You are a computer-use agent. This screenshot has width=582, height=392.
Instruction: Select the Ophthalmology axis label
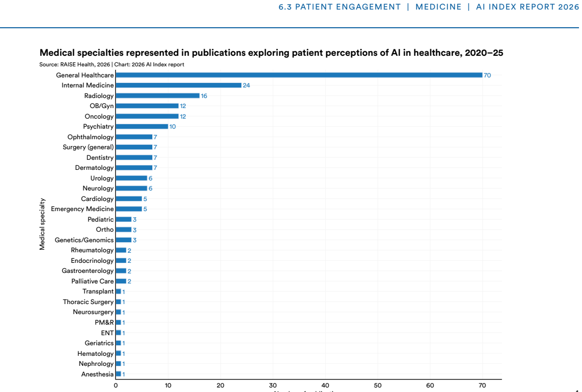[90, 137]
